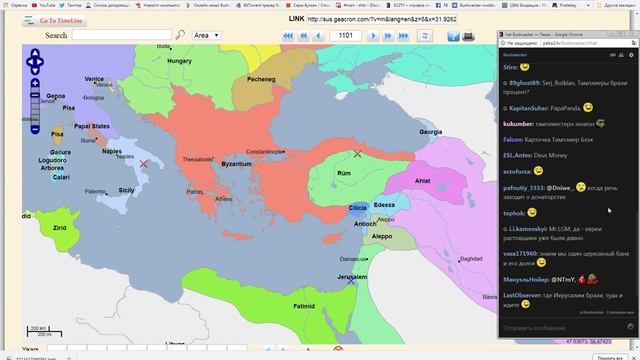Click the Venice label on map

[94, 79]
